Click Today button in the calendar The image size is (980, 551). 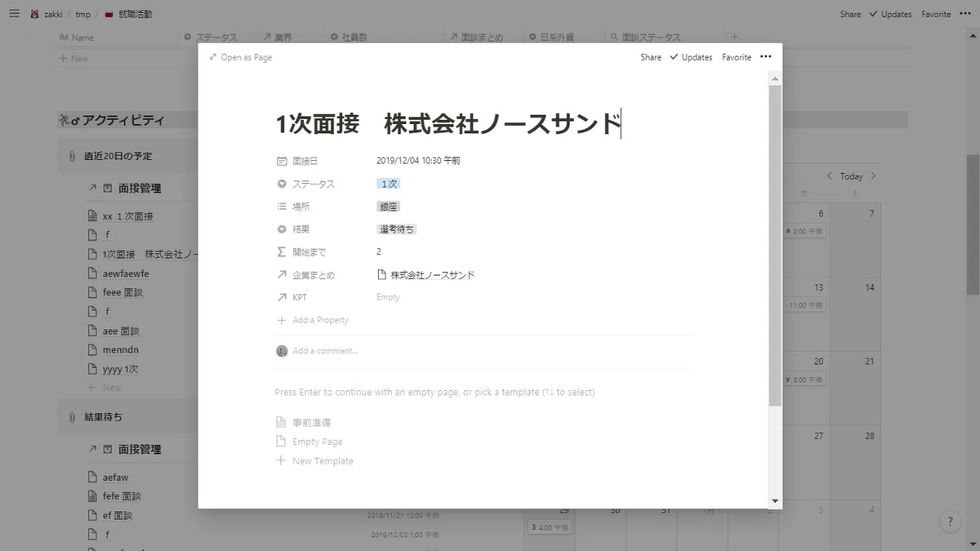point(851,176)
